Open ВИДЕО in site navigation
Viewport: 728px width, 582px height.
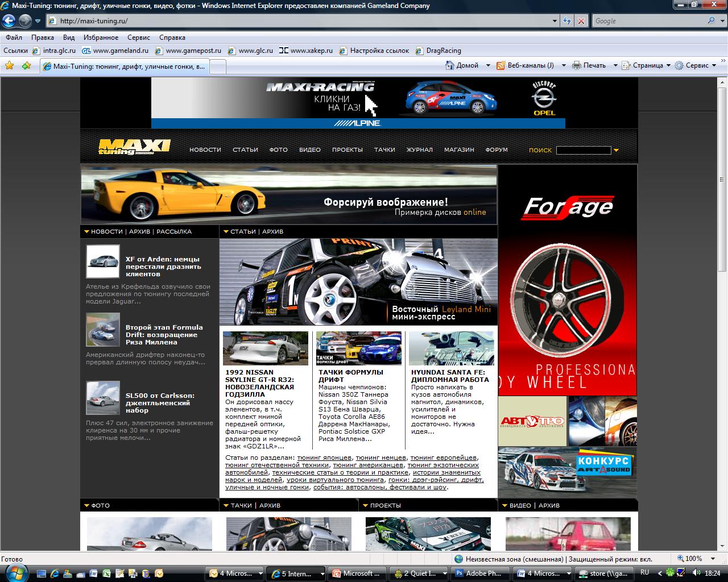(310, 150)
